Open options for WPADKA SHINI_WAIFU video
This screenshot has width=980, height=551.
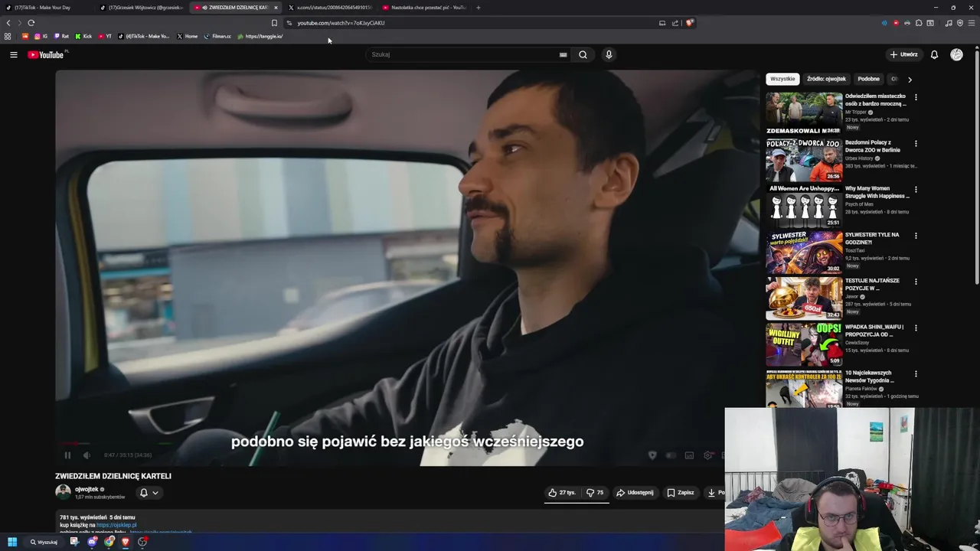(916, 328)
